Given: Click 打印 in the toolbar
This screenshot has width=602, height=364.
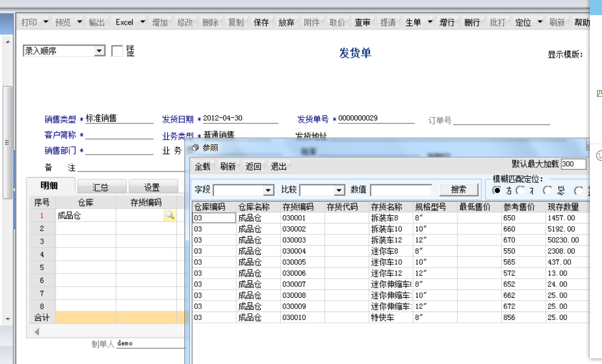Looking at the screenshot, I should point(29,22).
